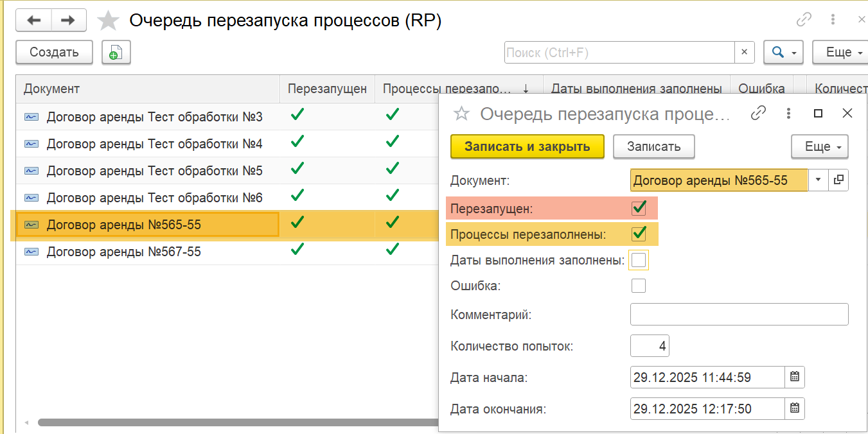
Task: Toggle Даты выполнения заполнены checkbox
Action: point(639,261)
